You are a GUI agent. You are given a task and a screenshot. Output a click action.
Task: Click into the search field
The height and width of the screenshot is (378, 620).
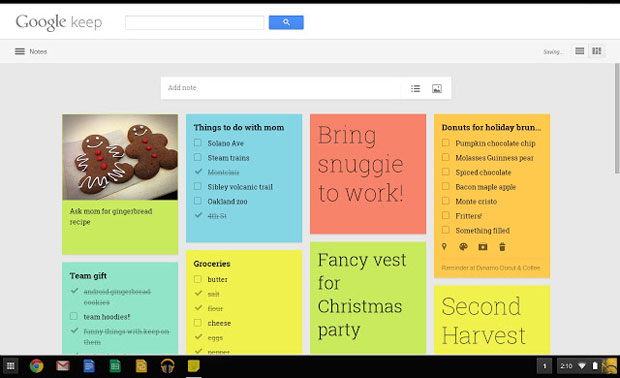[x=194, y=23]
